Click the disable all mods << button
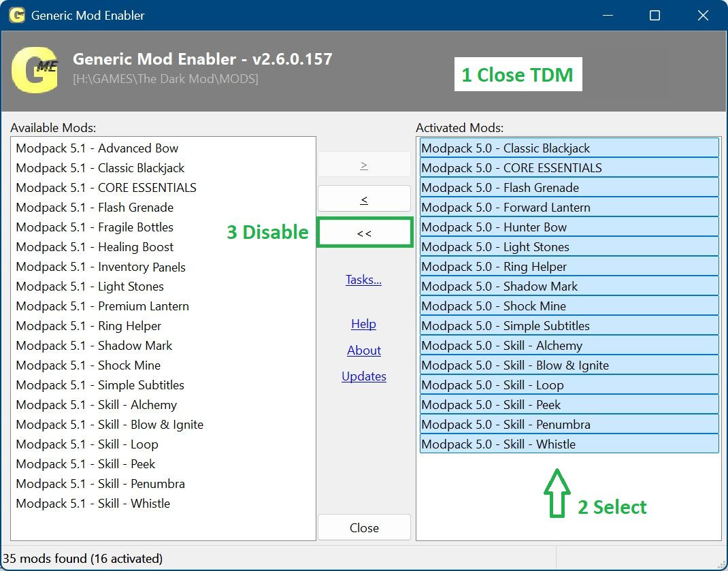Viewport: 728px width, 571px height. (365, 233)
